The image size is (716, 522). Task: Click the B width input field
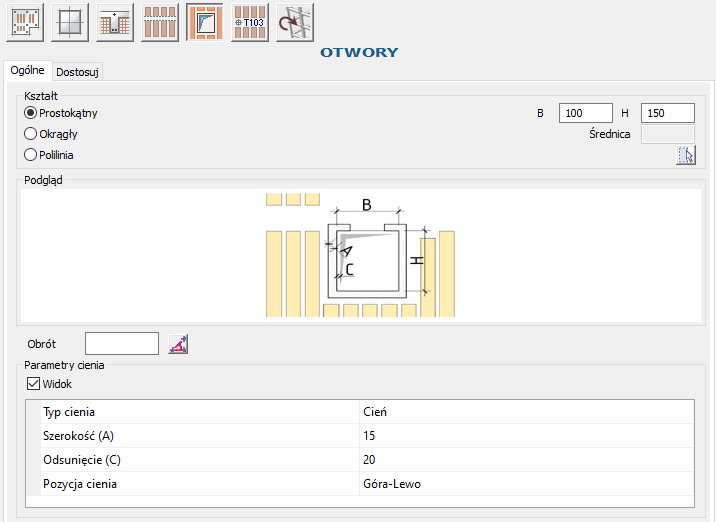585,113
